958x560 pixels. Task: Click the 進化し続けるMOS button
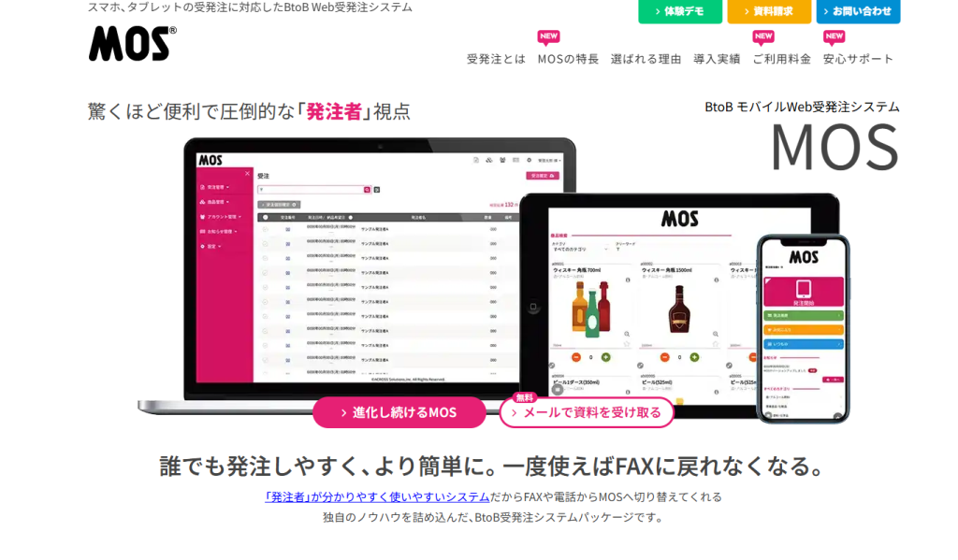[399, 412]
